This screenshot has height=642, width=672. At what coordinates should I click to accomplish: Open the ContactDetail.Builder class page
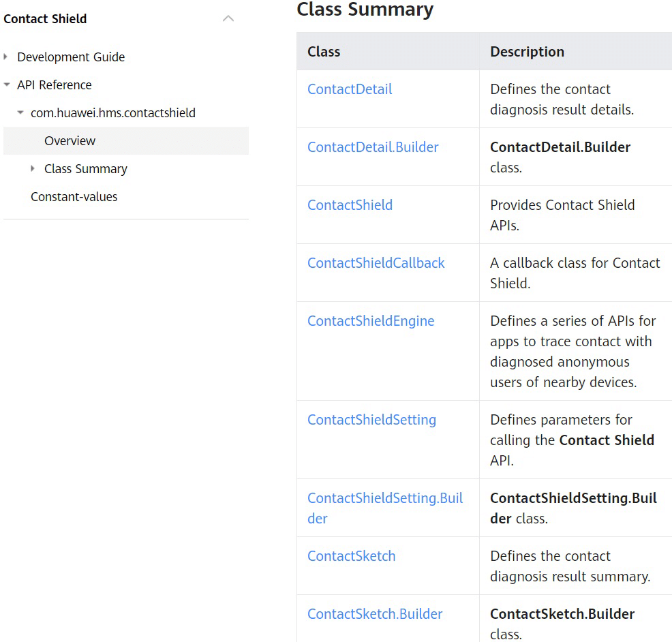(x=373, y=147)
